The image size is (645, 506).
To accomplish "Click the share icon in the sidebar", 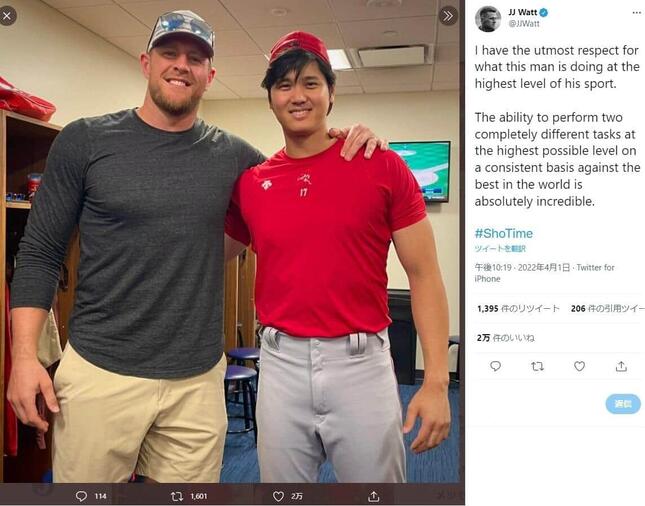I will [621, 367].
